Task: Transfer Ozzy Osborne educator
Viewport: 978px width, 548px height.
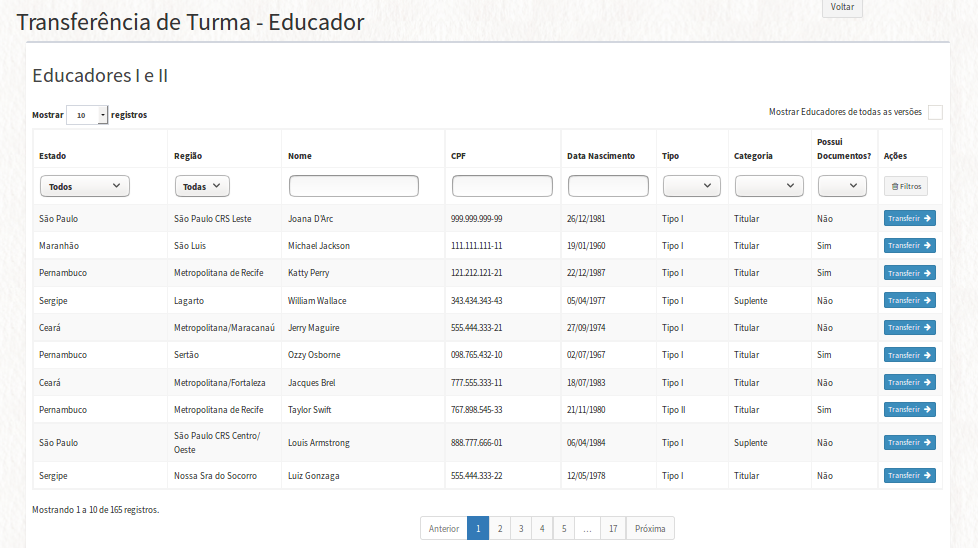Action: point(909,355)
